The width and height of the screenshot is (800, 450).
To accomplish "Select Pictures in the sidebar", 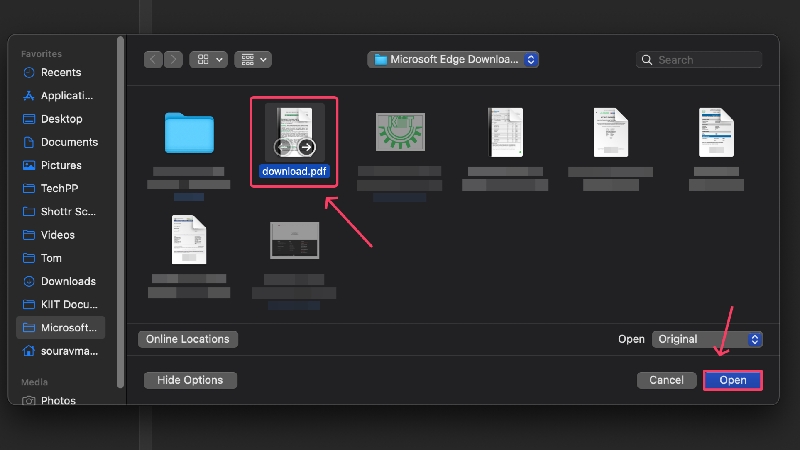I will [60, 165].
